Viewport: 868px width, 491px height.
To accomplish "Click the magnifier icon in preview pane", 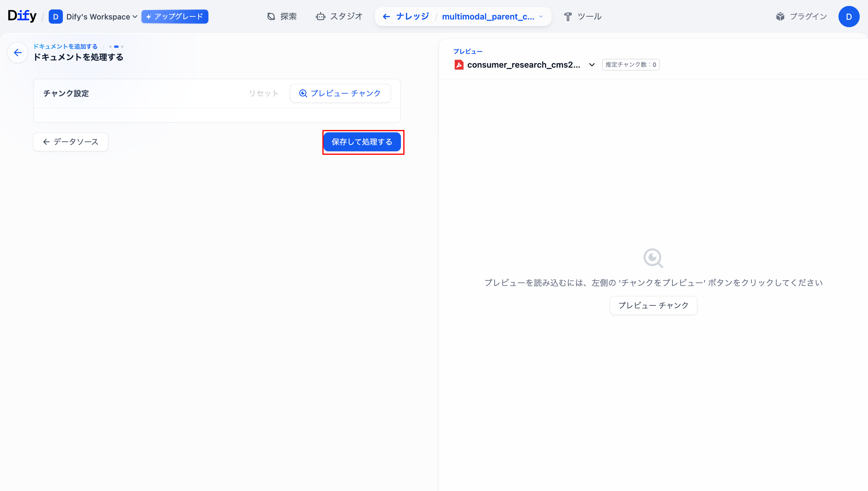I will pos(653,258).
